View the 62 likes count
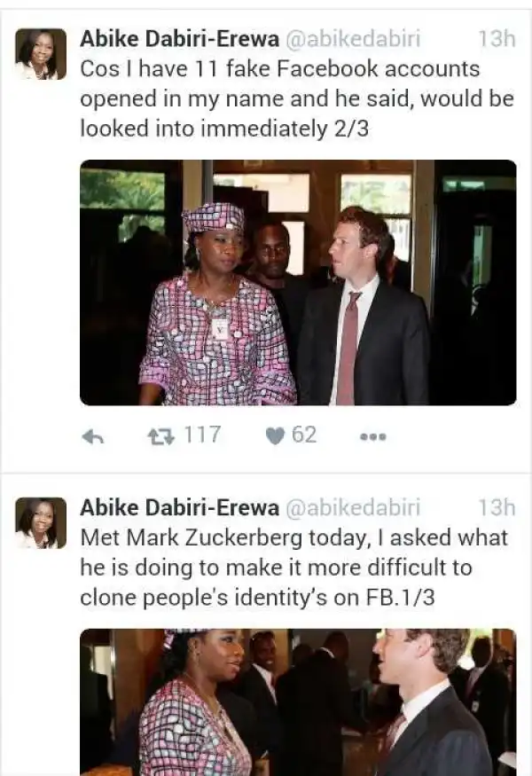The height and width of the screenshot is (776, 532). (x=303, y=435)
